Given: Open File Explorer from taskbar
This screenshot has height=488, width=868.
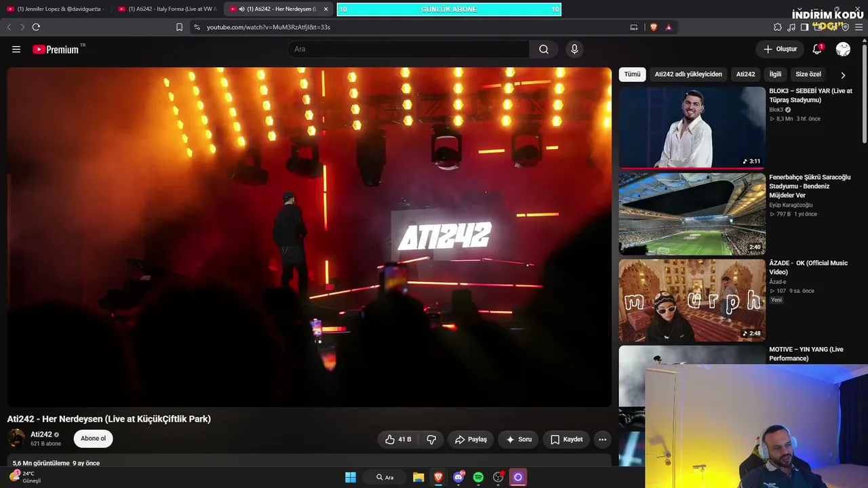Looking at the screenshot, I should pyautogui.click(x=418, y=477).
